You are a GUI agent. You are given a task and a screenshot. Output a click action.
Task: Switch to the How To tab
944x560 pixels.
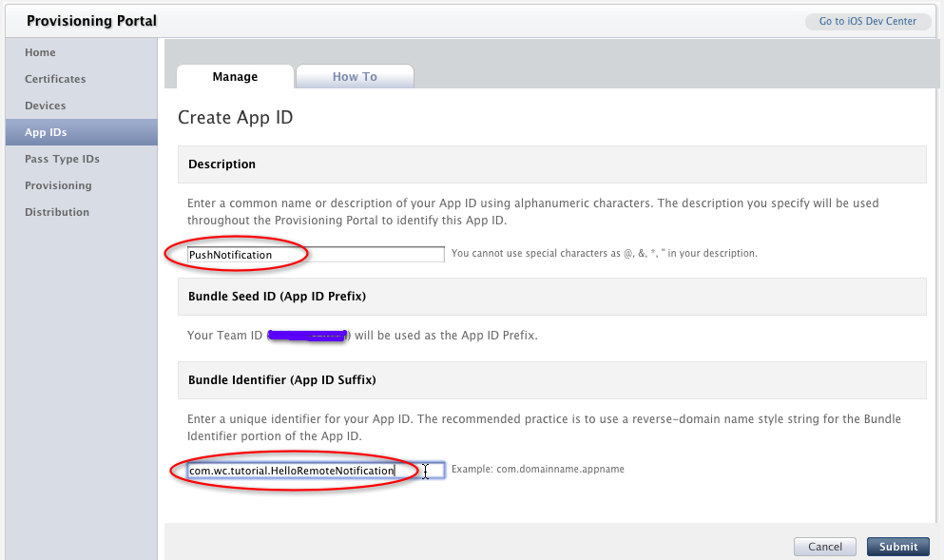355,77
